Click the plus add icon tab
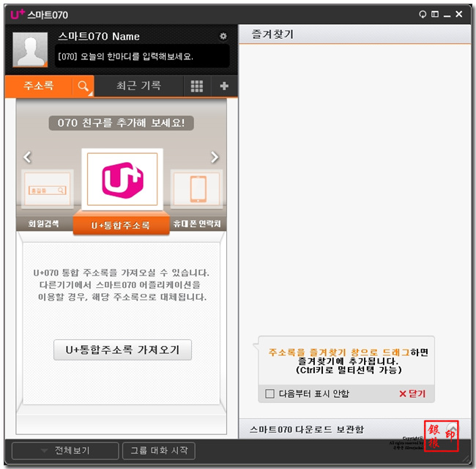 pos(224,86)
